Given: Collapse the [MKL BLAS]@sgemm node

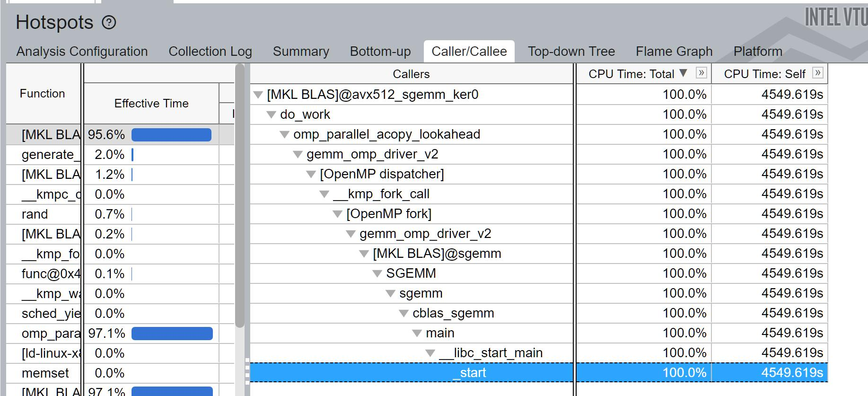Looking at the screenshot, I should (x=364, y=254).
